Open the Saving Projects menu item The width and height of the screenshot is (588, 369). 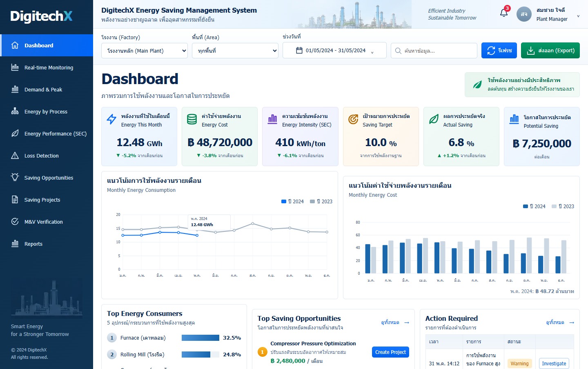coord(47,200)
